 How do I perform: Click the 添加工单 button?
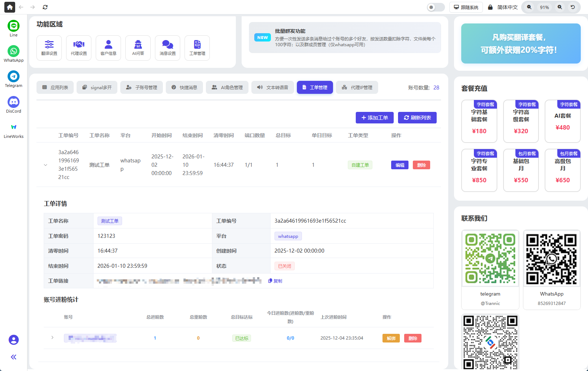(x=375, y=118)
